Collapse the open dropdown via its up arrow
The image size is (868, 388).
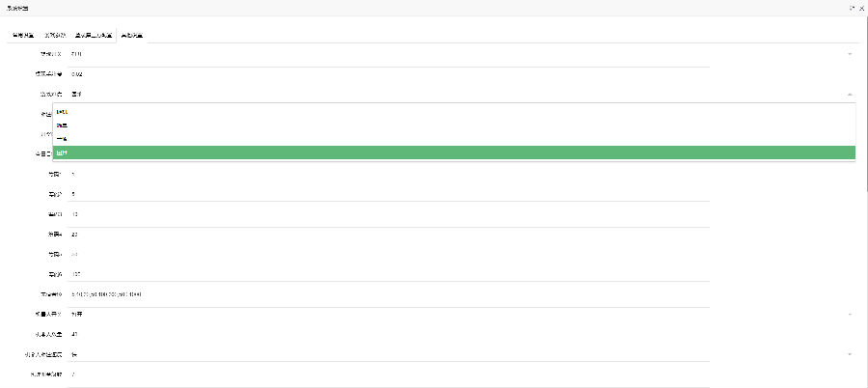[x=850, y=95]
